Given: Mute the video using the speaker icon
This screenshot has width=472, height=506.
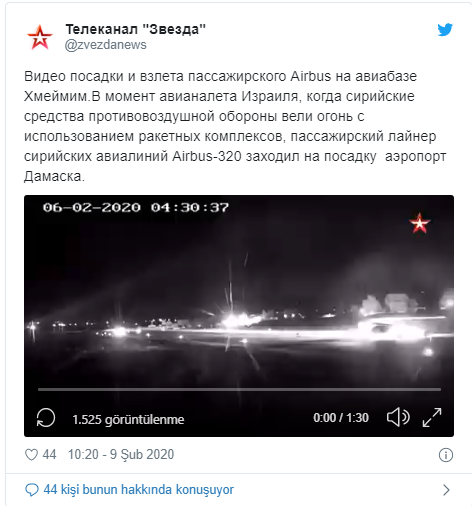Looking at the screenshot, I should pyautogui.click(x=398, y=417).
